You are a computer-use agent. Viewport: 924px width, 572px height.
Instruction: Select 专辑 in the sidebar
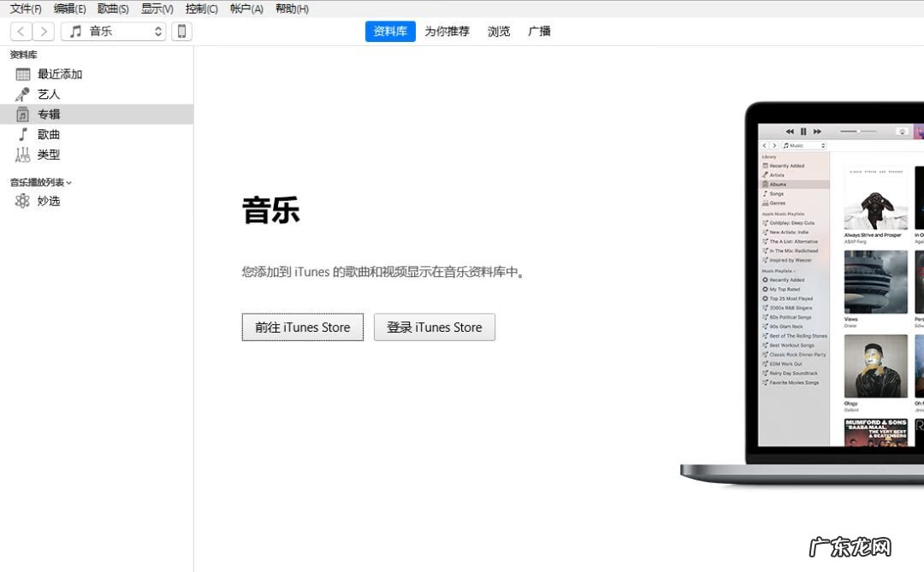pos(97,115)
